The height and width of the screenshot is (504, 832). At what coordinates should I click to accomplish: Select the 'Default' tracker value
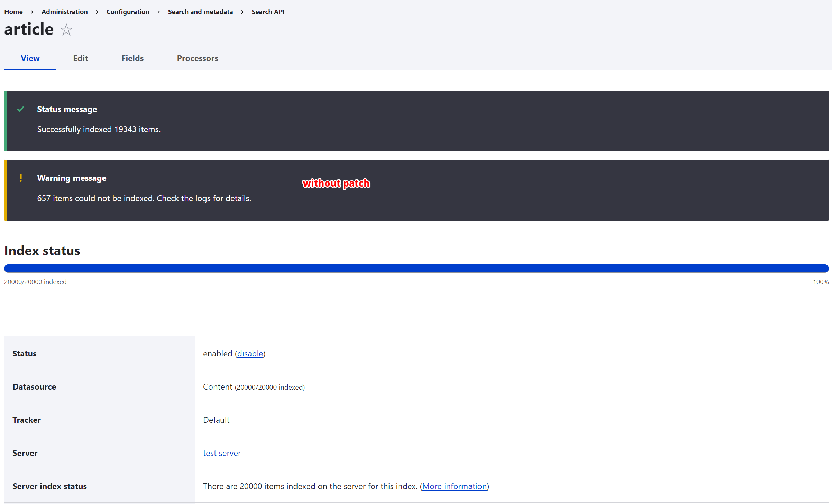[x=216, y=420]
